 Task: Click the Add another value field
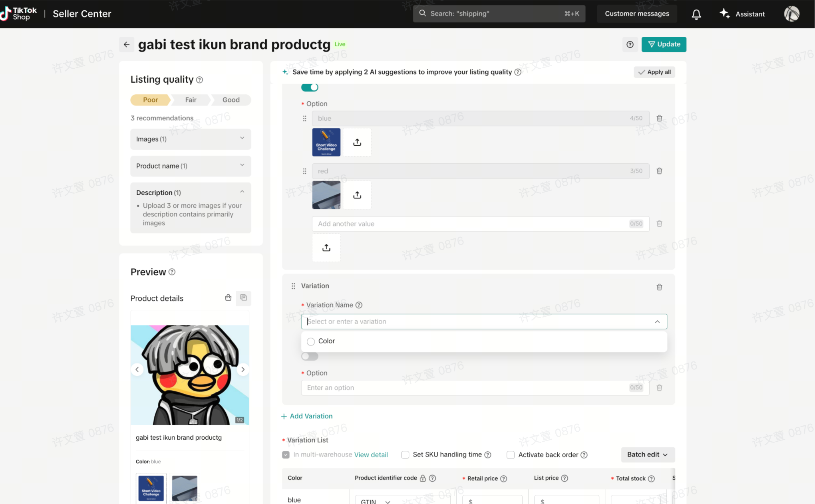click(471, 224)
